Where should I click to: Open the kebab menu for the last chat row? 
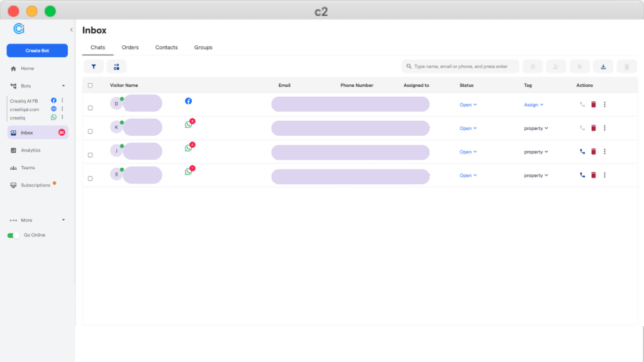(604, 175)
